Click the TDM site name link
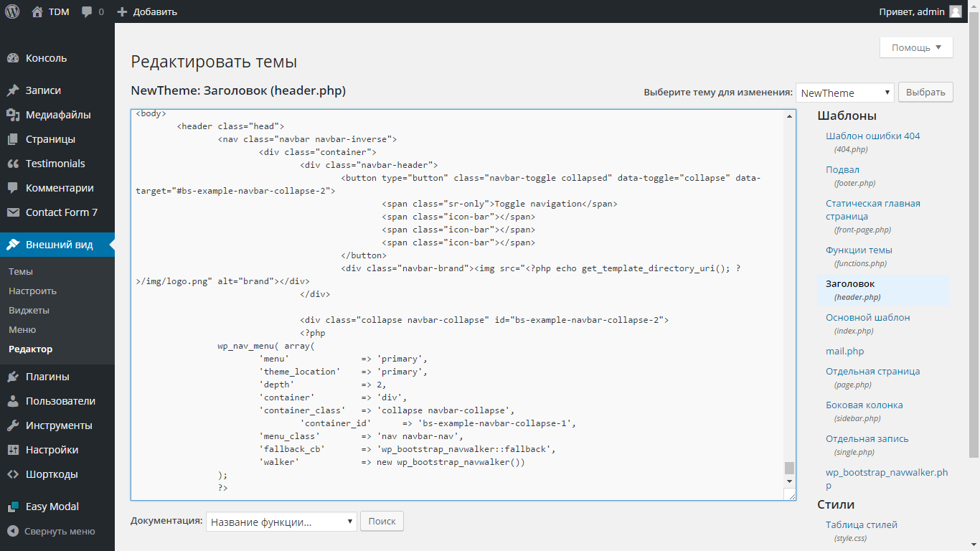Image resolution: width=980 pixels, height=551 pixels. 59,11
